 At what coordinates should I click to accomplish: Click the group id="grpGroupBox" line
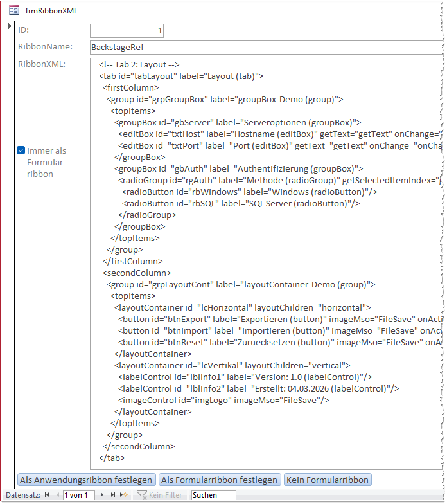[x=225, y=99]
